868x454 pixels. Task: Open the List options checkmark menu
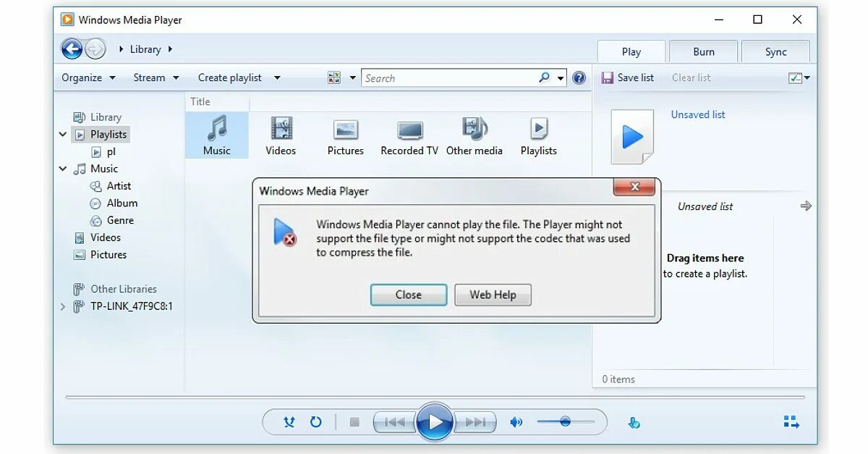click(799, 77)
